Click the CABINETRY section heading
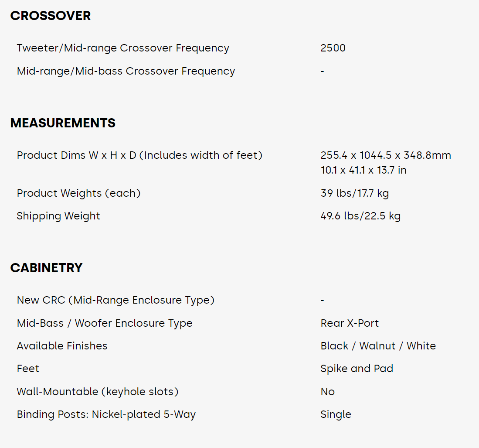The image size is (479, 448). click(x=46, y=268)
